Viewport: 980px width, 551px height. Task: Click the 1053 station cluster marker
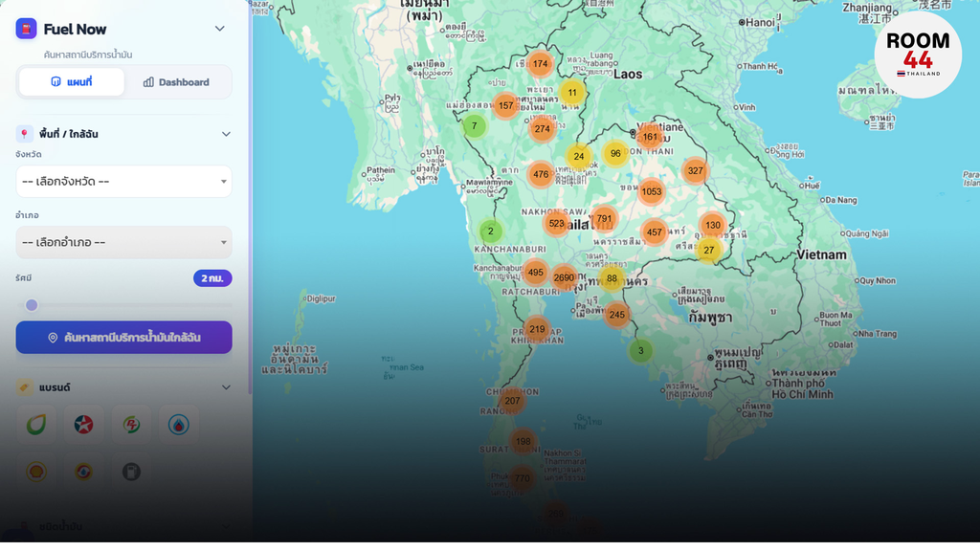click(652, 191)
